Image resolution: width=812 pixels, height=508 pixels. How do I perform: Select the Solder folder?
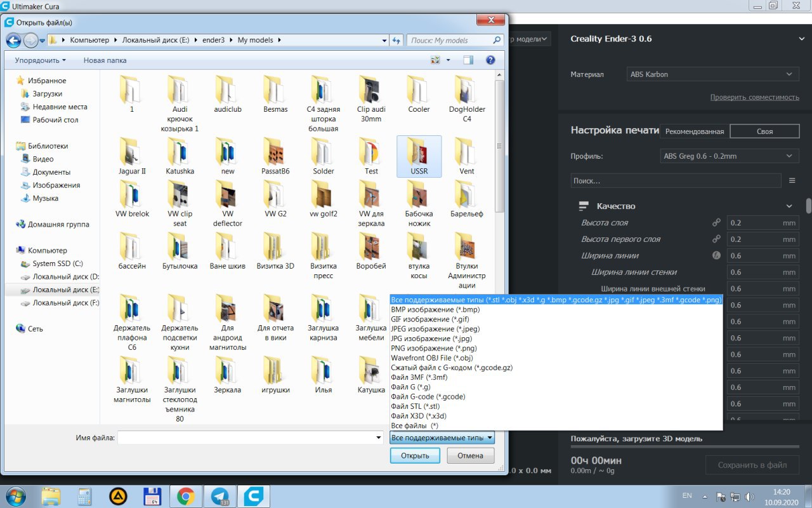click(x=324, y=156)
